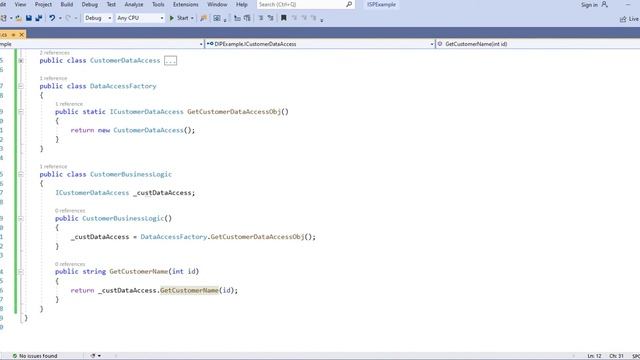Image resolution: width=640 pixels, height=360 pixels.
Task: Click the No issues found status indicator
Action: (35, 356)
